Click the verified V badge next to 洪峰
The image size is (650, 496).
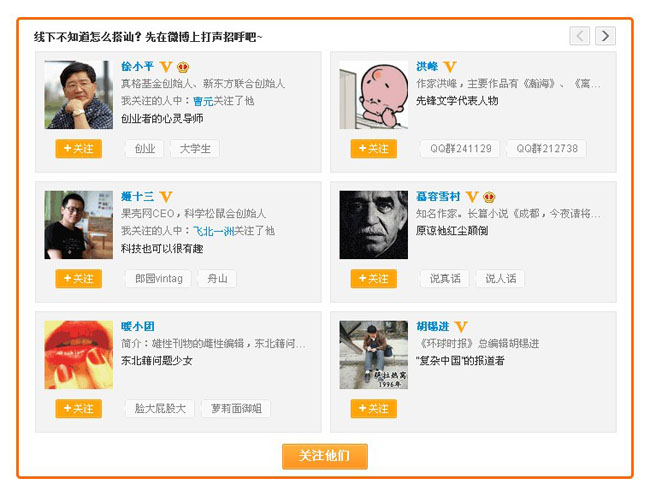[450, 67]
